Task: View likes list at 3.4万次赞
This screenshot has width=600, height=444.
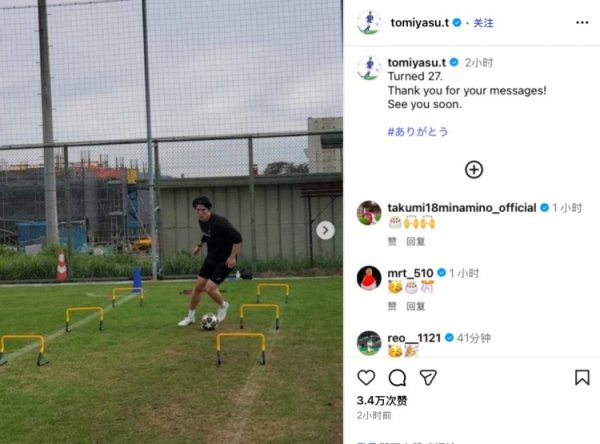Action: click(x=382, y=401)
